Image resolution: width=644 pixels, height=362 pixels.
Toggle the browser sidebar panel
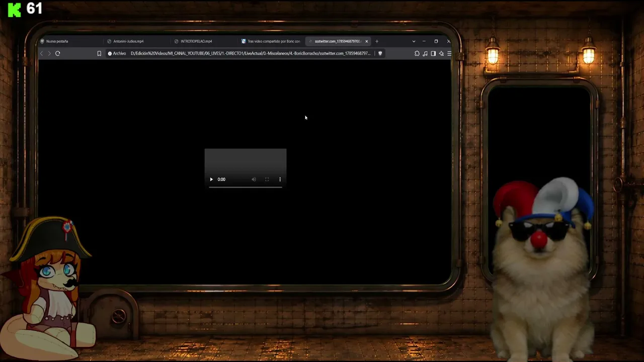[433, 53]
